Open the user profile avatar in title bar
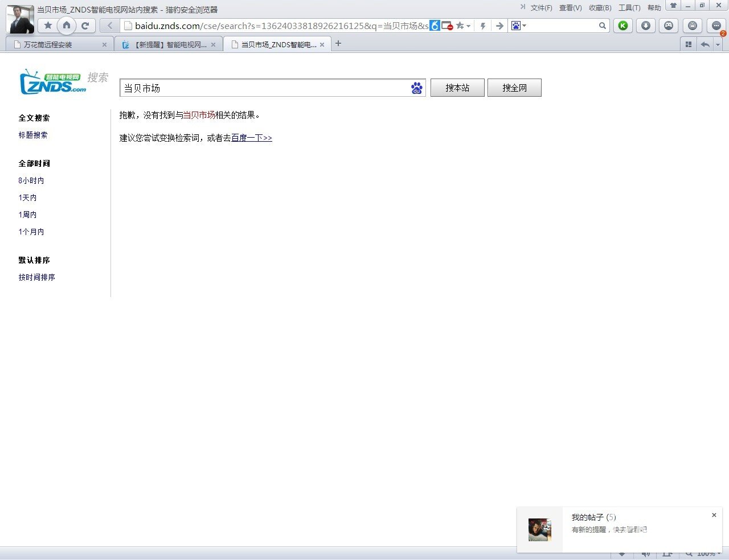Viewport: 729px width, 560px height. pos(20,19)
